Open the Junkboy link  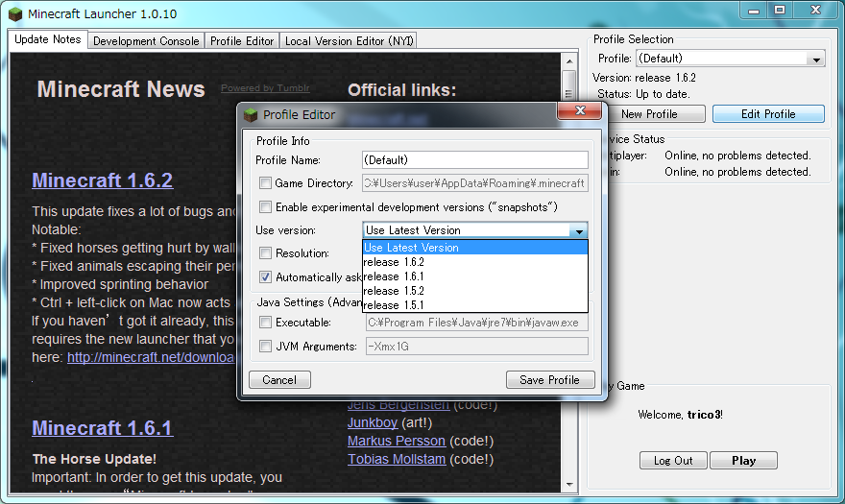373,422
